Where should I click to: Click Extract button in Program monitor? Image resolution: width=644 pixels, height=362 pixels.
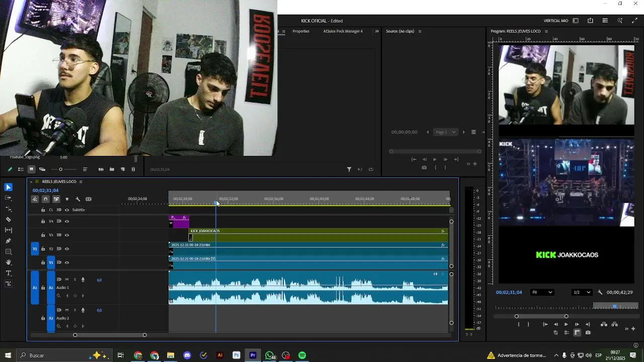point(614,324)
